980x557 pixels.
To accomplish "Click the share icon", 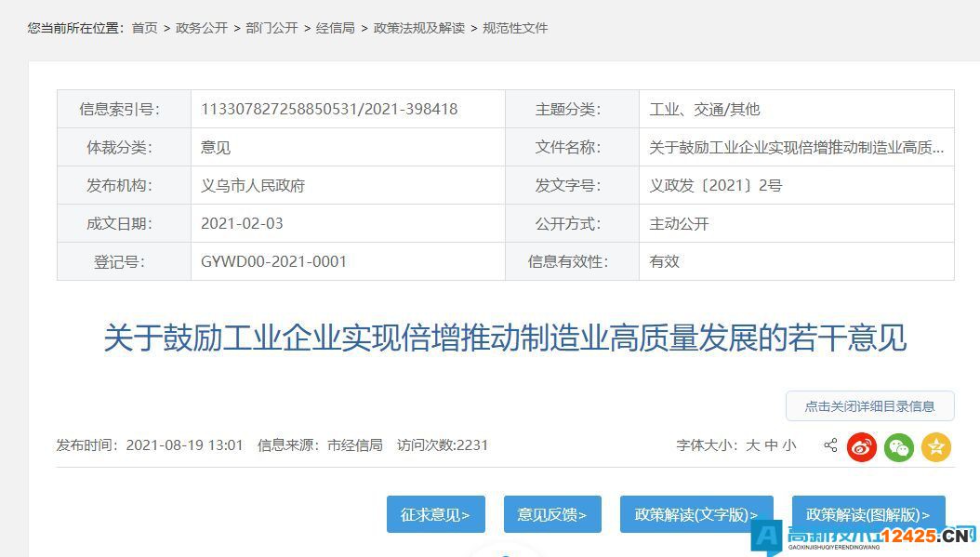I will [x=830, y=445].
